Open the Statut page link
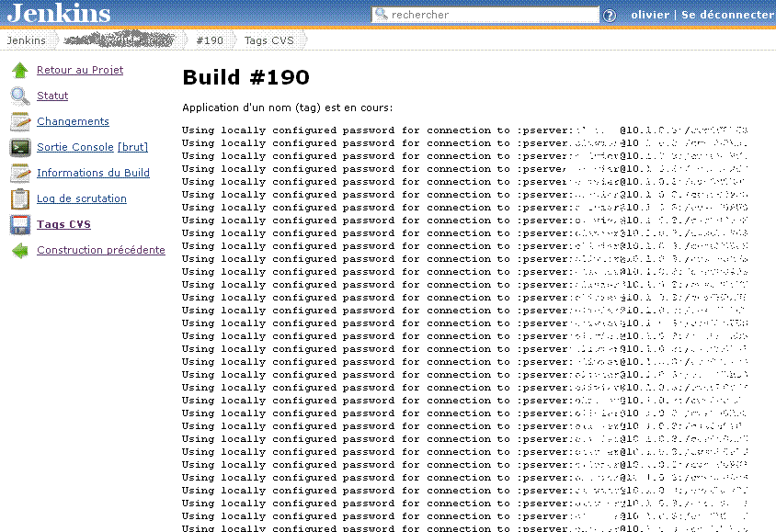776x532 pixels. point(52,96)
